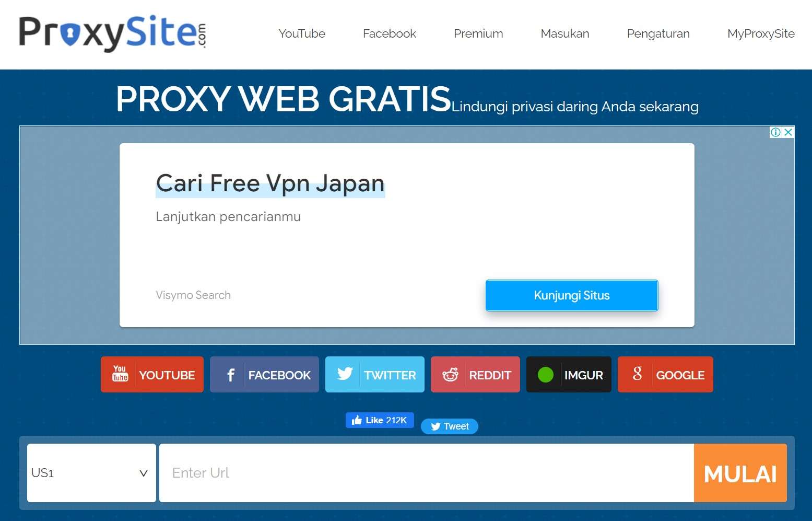Expand the server selection chevron
This screenshot has width=812, height=521.
coord(143,473)
